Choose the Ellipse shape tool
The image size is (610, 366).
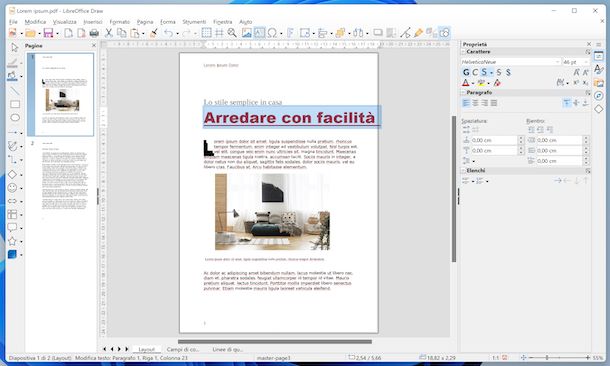(15, 117)
